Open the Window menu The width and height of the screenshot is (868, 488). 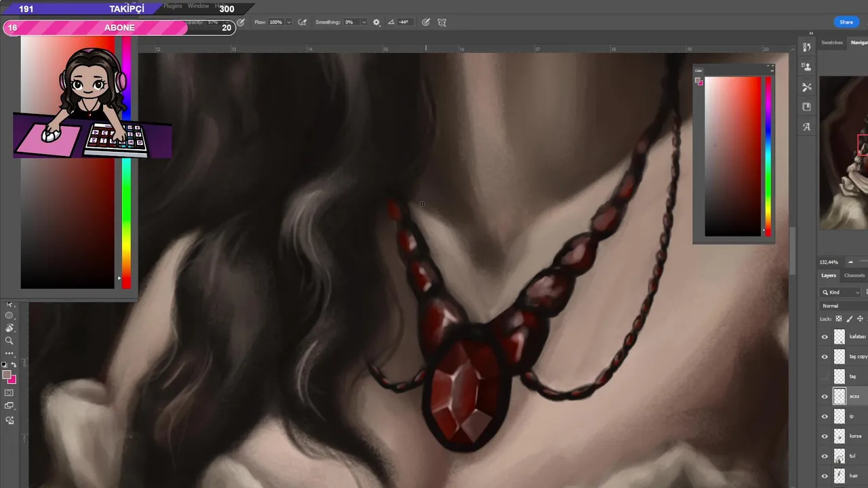[198, 6]
